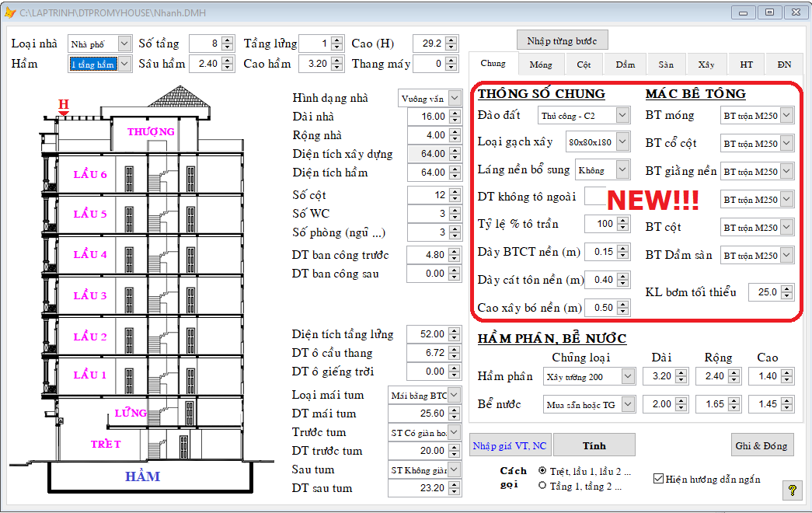Viewport: 812px width, 513px height.
Task: Enable the Hiện hướng dẫn ngắn checkbox
Action: 659,479
